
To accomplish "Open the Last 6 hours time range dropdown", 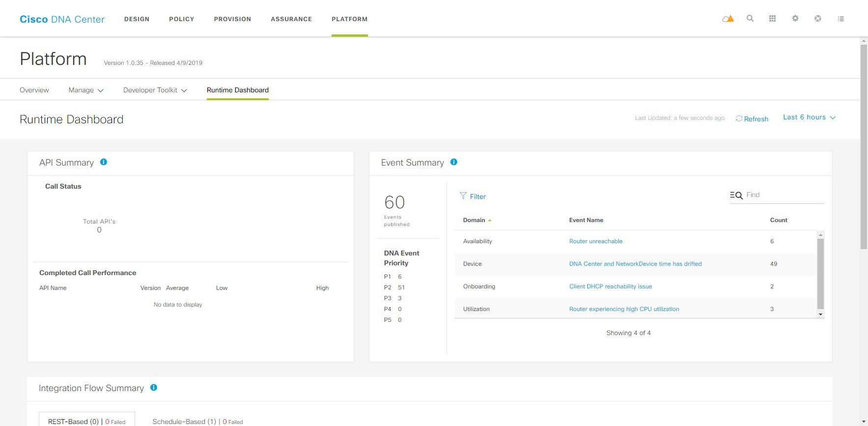I will (809, 117).
